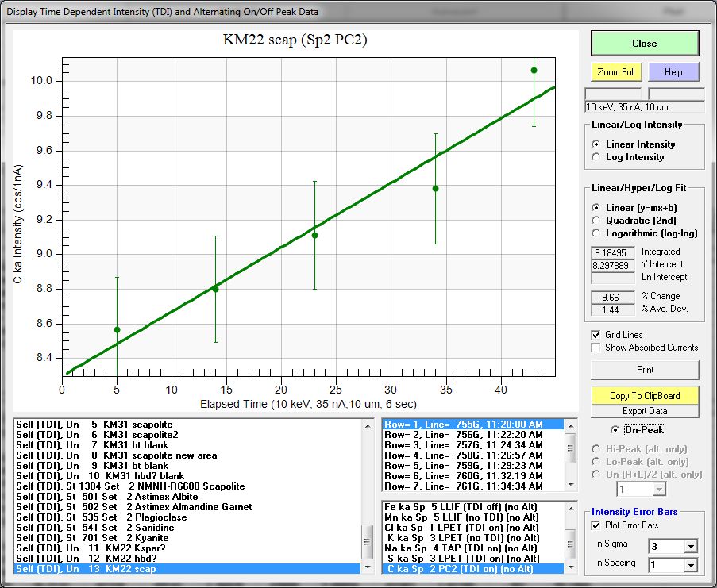717x588 pixels.
Task: Uncheck the Grid Lines checkbox
Action: pos(596,335)
